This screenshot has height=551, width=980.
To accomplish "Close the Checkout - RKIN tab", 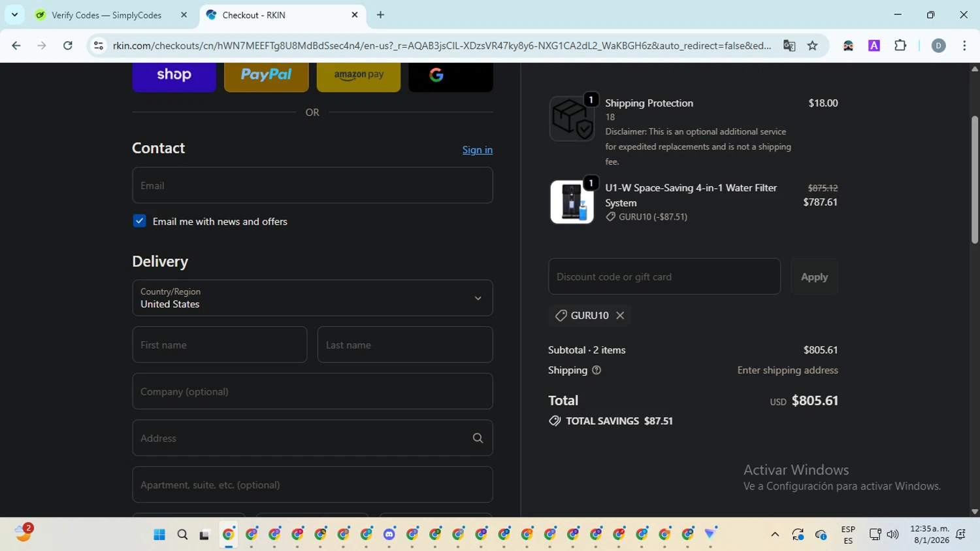I will coord(355,15).
